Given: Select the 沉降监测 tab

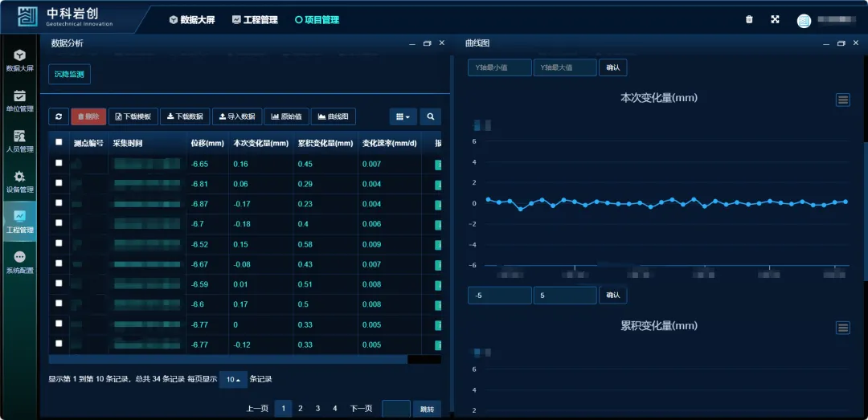Looking at the screenshot, I should [69, 74].
